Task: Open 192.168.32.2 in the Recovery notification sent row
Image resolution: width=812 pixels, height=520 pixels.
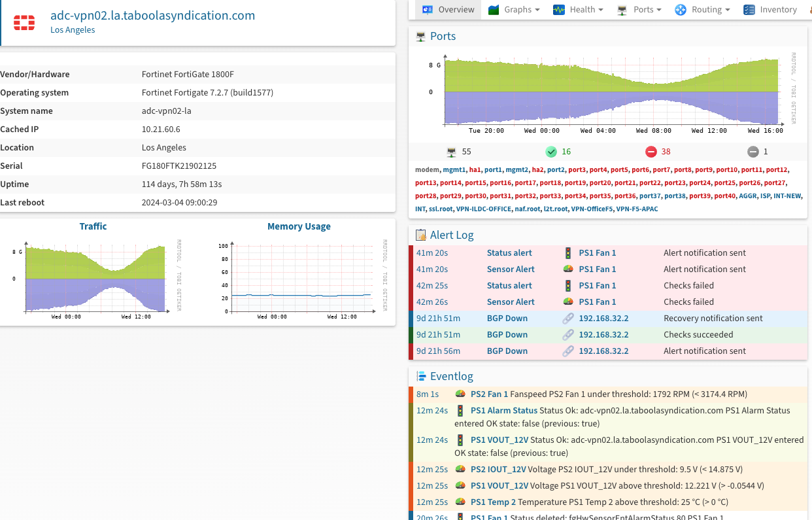Action: [x=603, y=319]
